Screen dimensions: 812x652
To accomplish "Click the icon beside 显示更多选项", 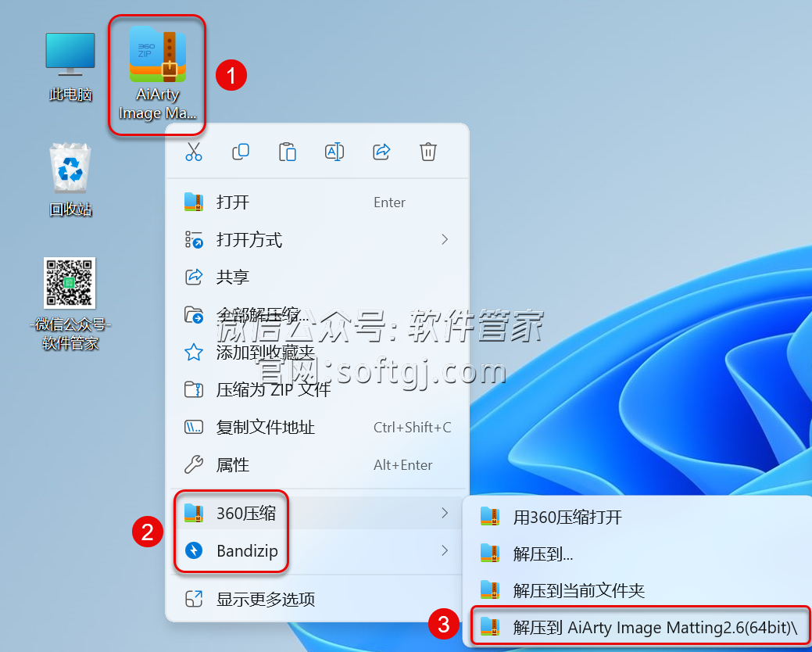I will pyautogui.click(x=194, y=599).
